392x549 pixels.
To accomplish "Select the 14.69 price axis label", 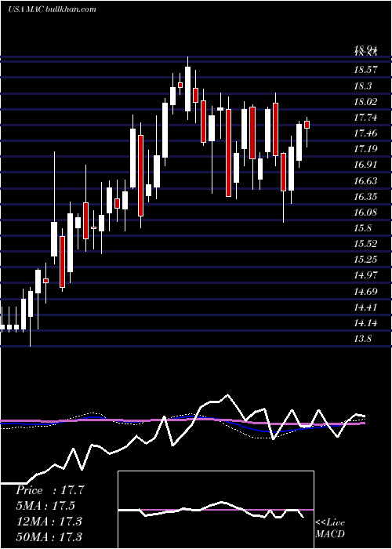I will click(365, 291).
